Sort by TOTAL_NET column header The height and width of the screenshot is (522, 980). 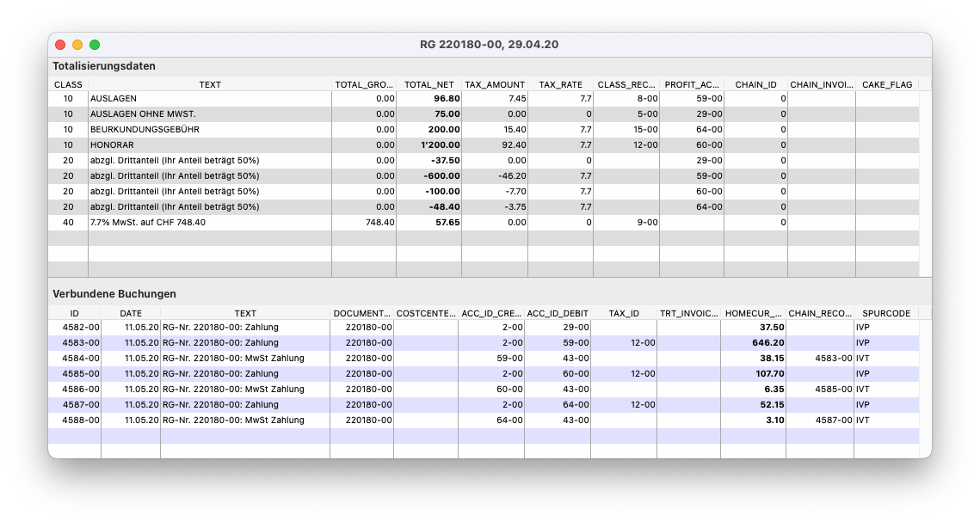click(428, 84)
